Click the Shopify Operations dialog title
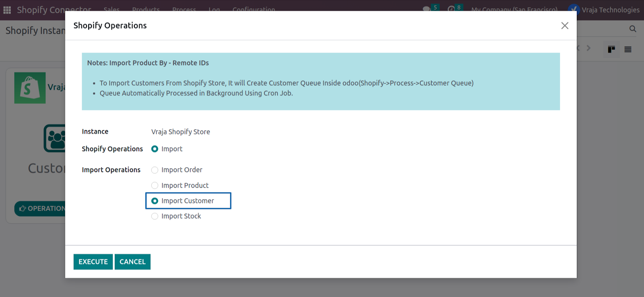The width and height of the screenshot is (644, 297). click(110, 25)
